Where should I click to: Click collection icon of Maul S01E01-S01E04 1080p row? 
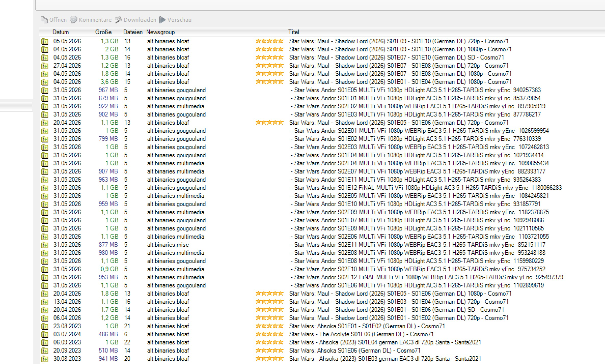[45, 82]
